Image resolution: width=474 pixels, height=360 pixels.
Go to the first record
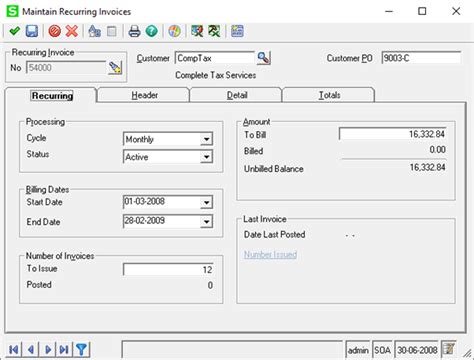coord(14,349)
